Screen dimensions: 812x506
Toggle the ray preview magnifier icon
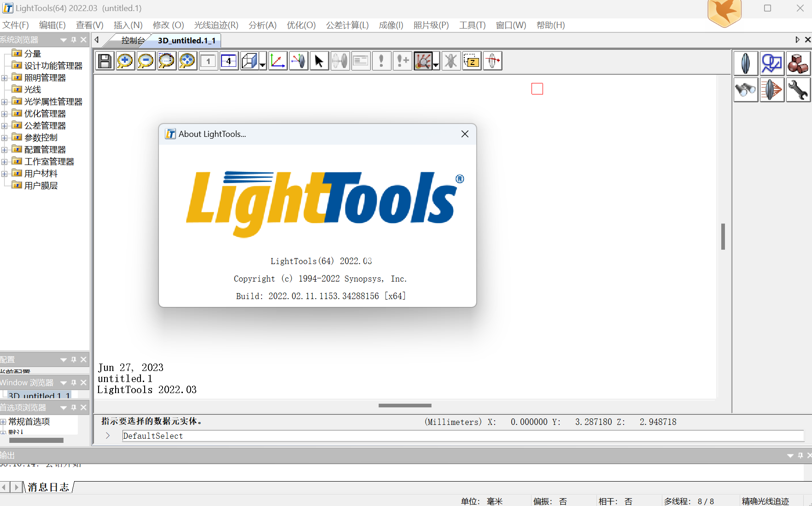(x=423, y=61)
